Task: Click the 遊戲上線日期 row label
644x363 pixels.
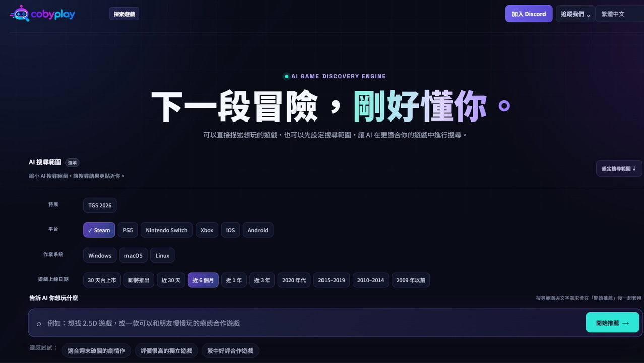Action: pyautogui.click(x=53, y=279)
